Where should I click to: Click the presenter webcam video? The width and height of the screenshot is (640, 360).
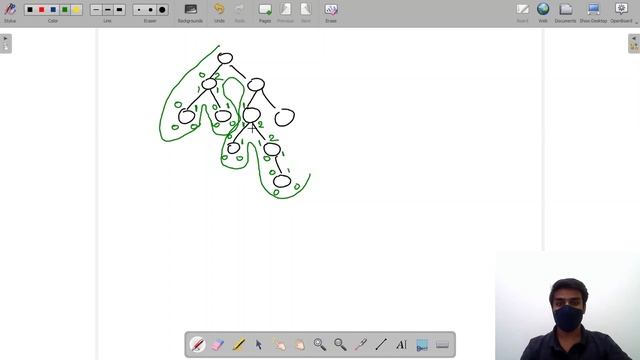568,305
